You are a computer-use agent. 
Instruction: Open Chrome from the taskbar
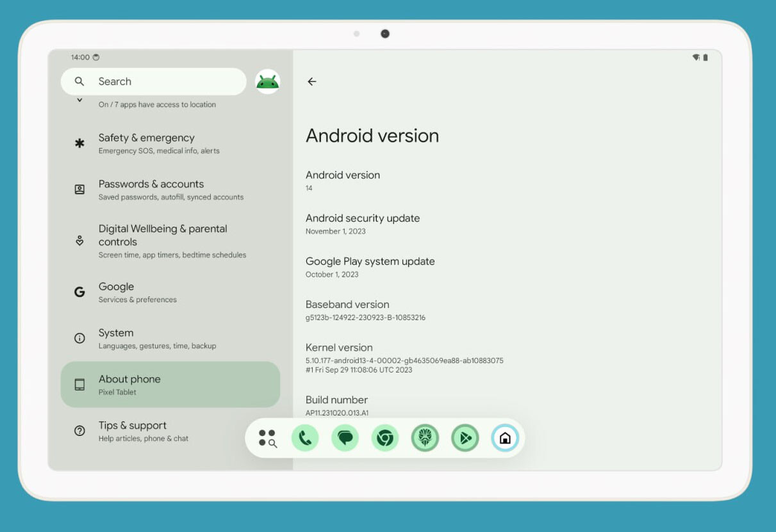click(384, 437)
